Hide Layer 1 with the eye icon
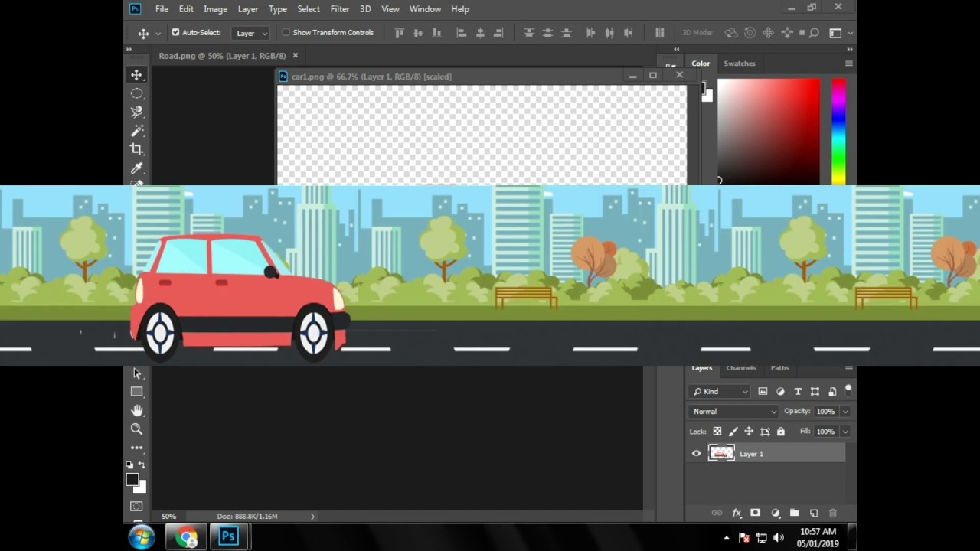The width and height of the screenshot is (980, 551). [696, 454]
